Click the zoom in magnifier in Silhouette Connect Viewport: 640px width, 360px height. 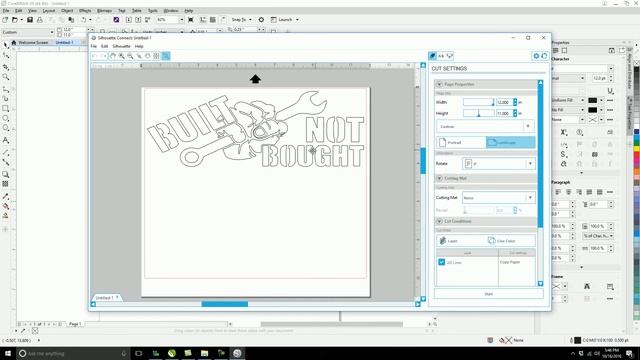coord(122,56)
